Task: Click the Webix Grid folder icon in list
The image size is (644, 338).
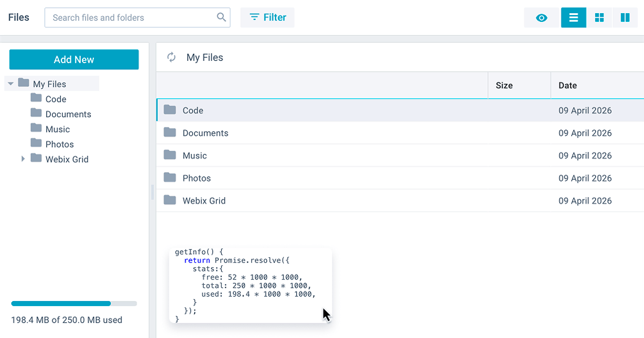Action: [x=170, y=200]
